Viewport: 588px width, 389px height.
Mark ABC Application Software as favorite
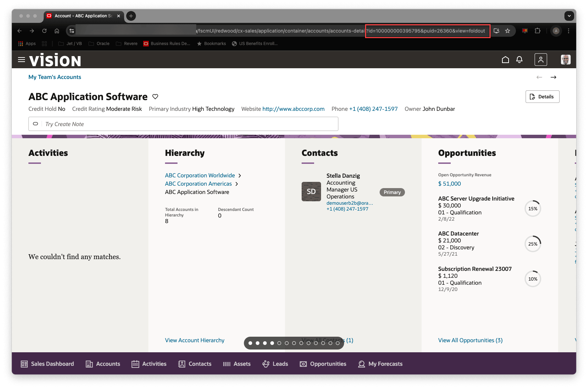[x=155, y=97]
